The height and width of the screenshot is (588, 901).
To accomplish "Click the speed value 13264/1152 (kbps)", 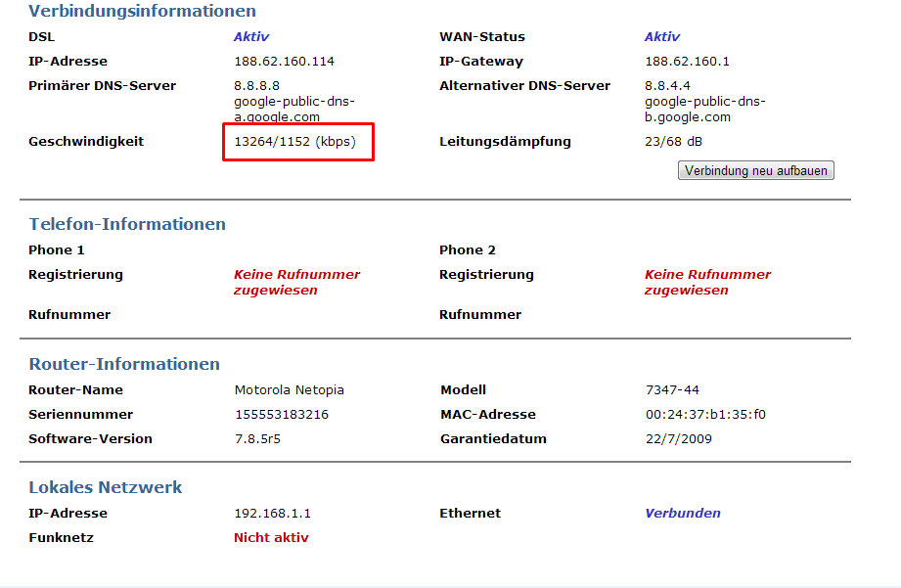I will (294, 142).
